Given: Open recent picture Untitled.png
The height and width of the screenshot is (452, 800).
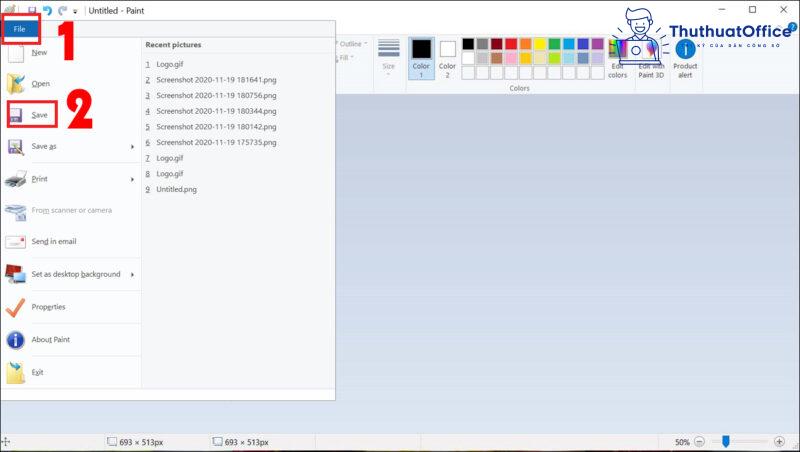Looking at the screenshot, I should tap(177, 189).
